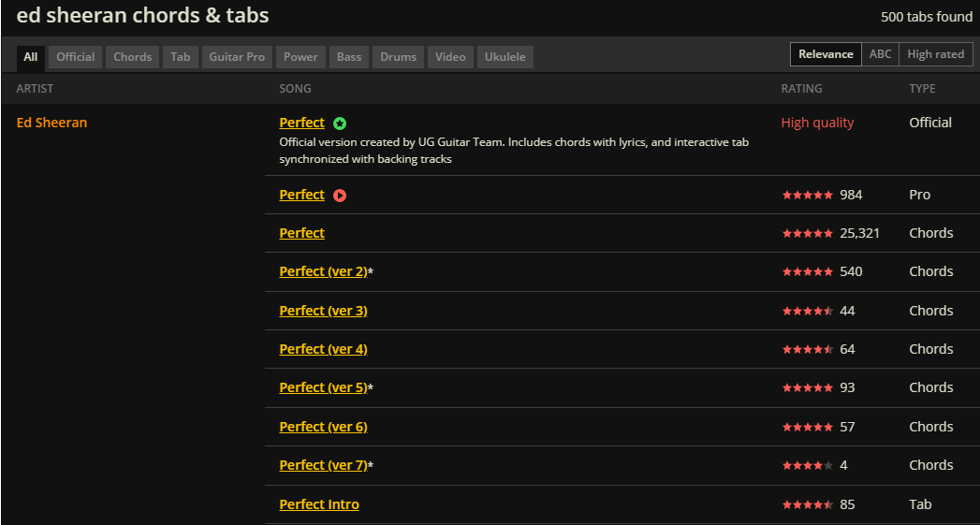The height and width of the screenshot is (525, 980).
Task: Click the Rating column header
Action: (x=801, y=89)
